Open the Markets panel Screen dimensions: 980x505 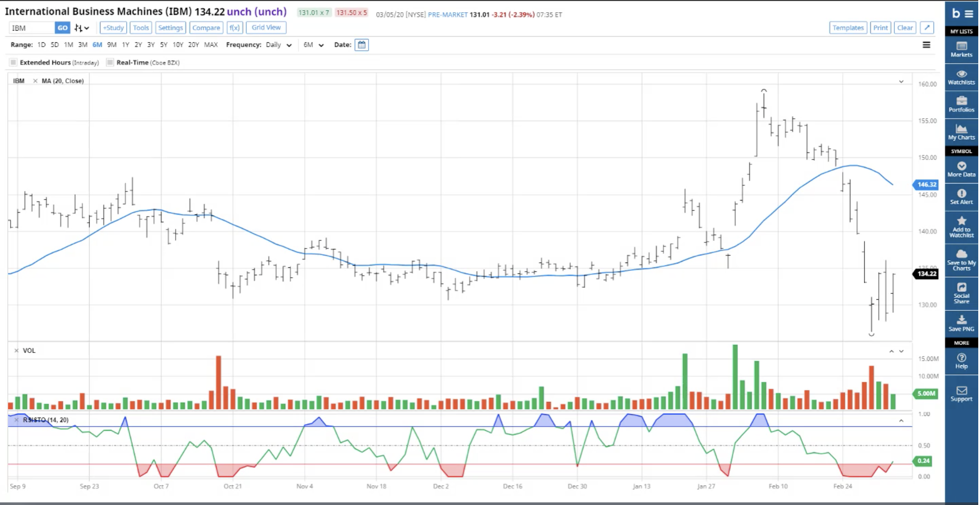[x=961, y=49]
